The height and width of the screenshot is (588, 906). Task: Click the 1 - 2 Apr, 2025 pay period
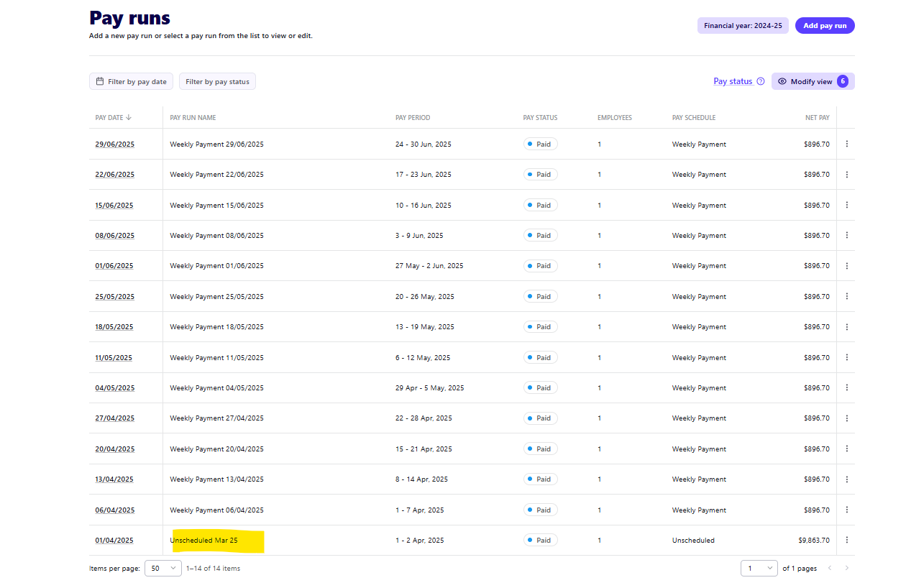420,540
